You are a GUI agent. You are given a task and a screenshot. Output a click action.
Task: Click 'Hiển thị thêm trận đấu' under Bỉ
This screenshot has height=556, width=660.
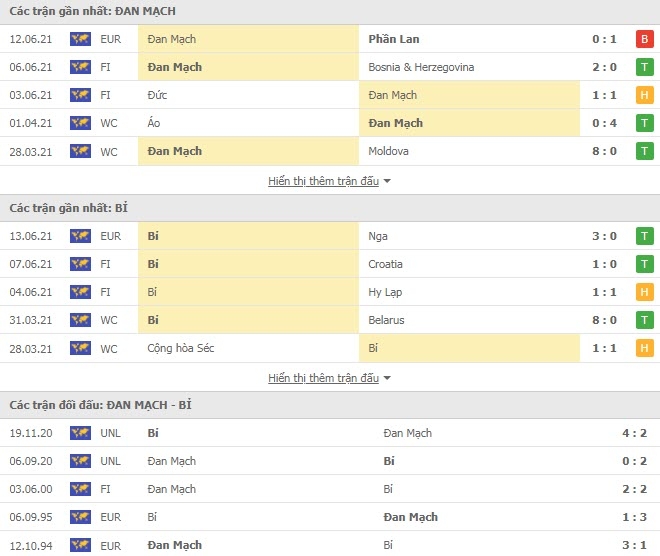(324, 378)
